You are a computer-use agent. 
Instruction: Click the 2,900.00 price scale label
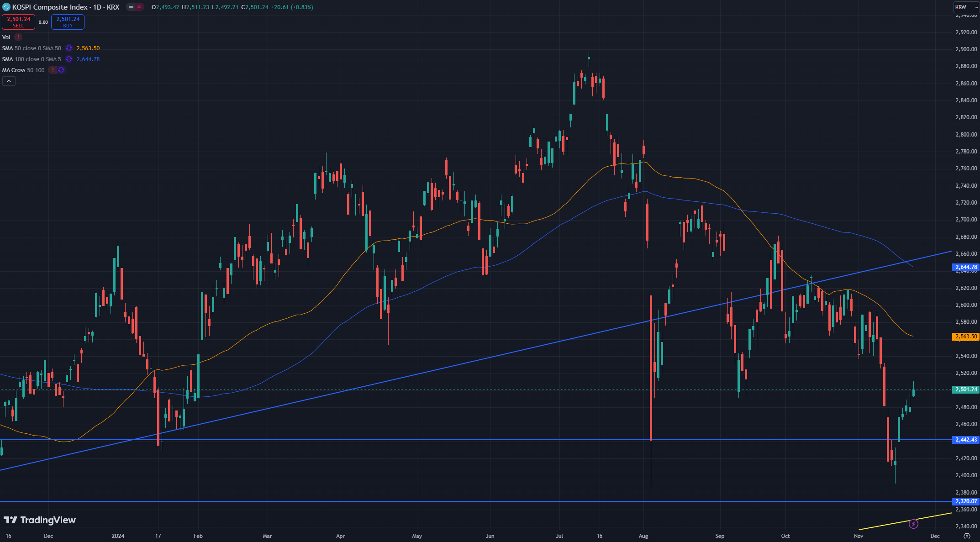point(966,49)
